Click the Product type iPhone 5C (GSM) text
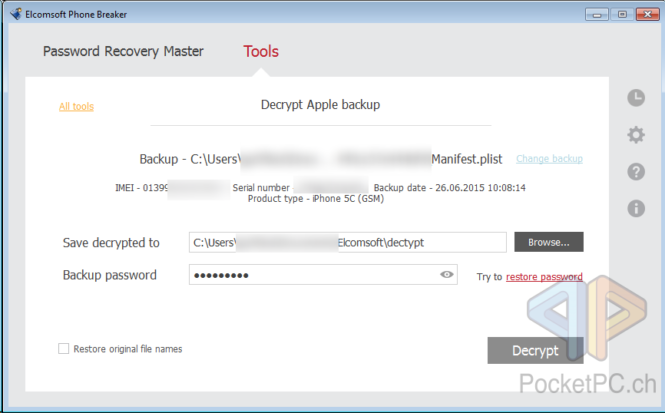Screen dimensions: 665x413 (316, 198)
